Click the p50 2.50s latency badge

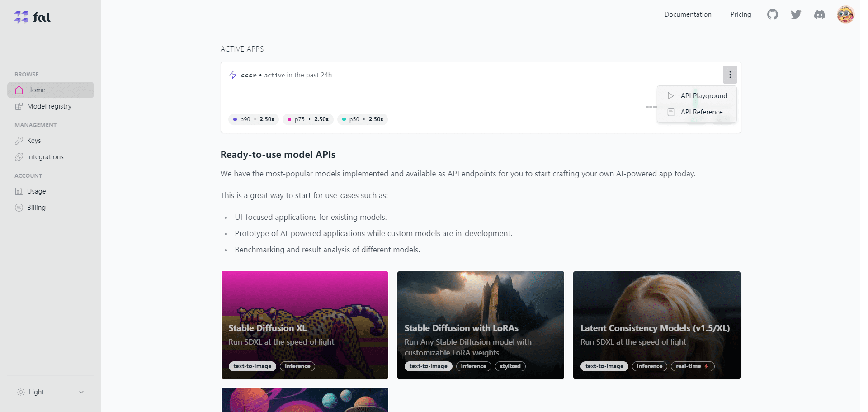pyautogui.click(x=363, y=119)
